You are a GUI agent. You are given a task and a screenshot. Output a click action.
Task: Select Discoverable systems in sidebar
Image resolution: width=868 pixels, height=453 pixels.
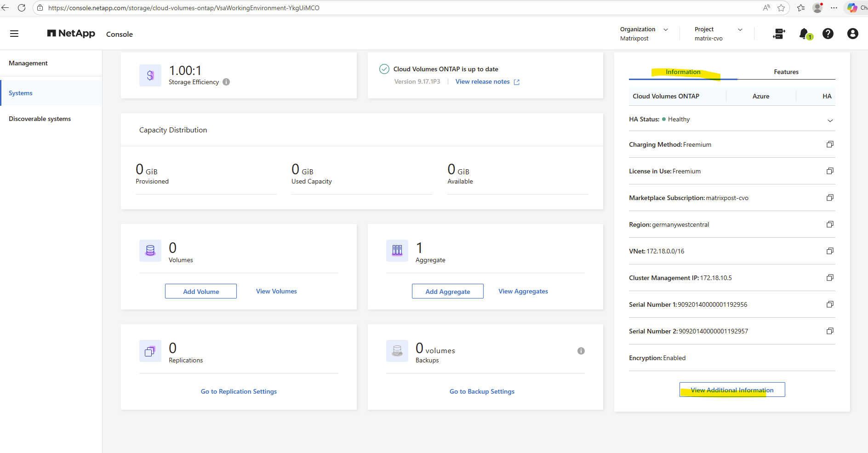[40, 119]
